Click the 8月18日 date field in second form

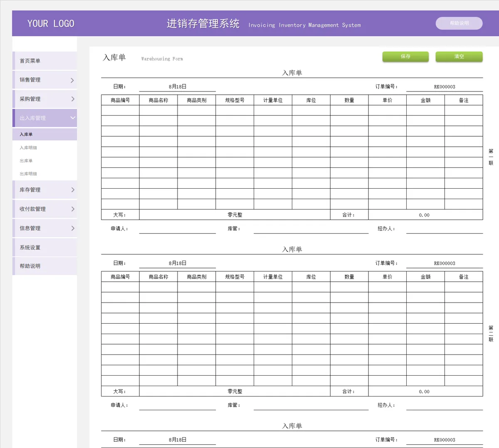[x=178, y=263]
